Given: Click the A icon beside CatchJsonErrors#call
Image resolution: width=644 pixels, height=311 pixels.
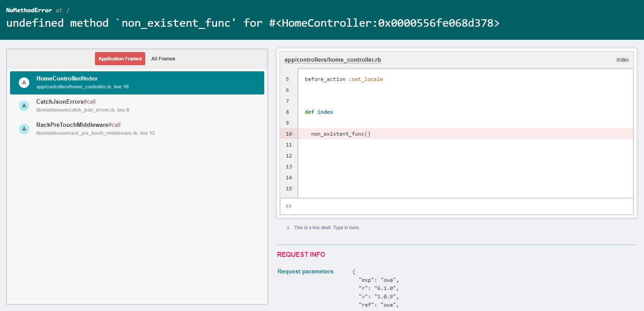Looking at the screenshot, I should [x=24, y=105].
